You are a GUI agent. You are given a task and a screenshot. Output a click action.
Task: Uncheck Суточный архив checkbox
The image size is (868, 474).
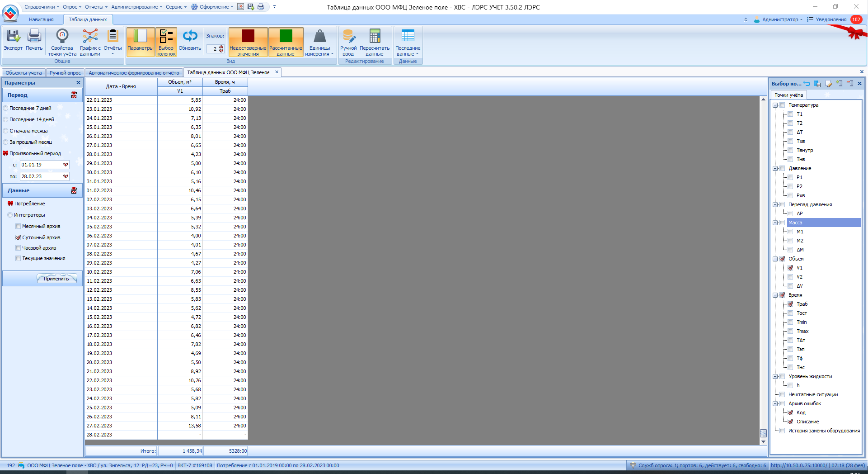pyautogui.click(x=18, y=237)
